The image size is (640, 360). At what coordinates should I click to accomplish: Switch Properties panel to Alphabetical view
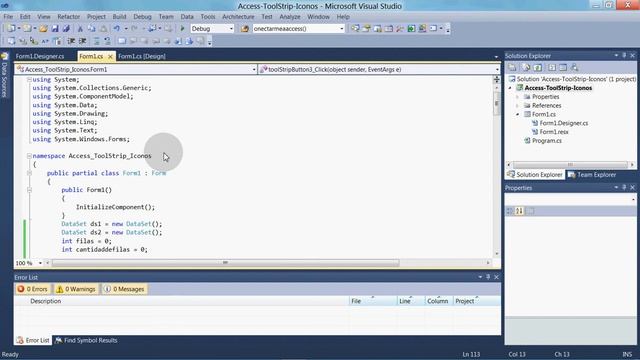[519, 211]
